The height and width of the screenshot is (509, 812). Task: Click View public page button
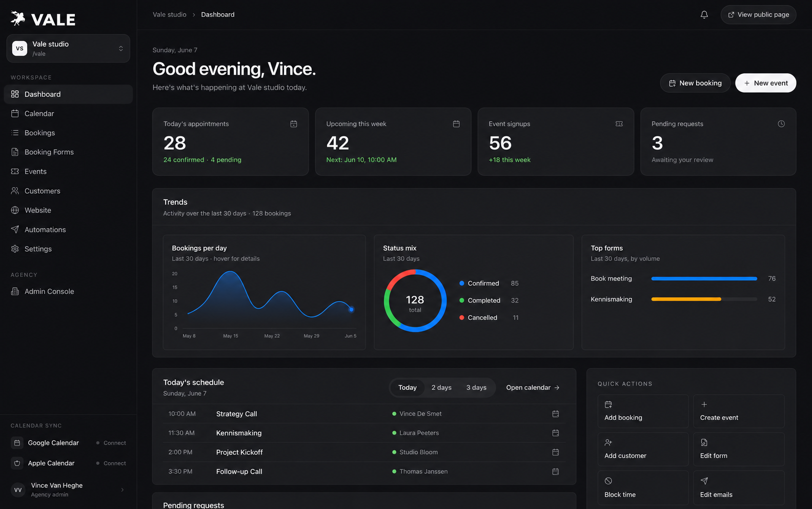(x=758, y=15)
